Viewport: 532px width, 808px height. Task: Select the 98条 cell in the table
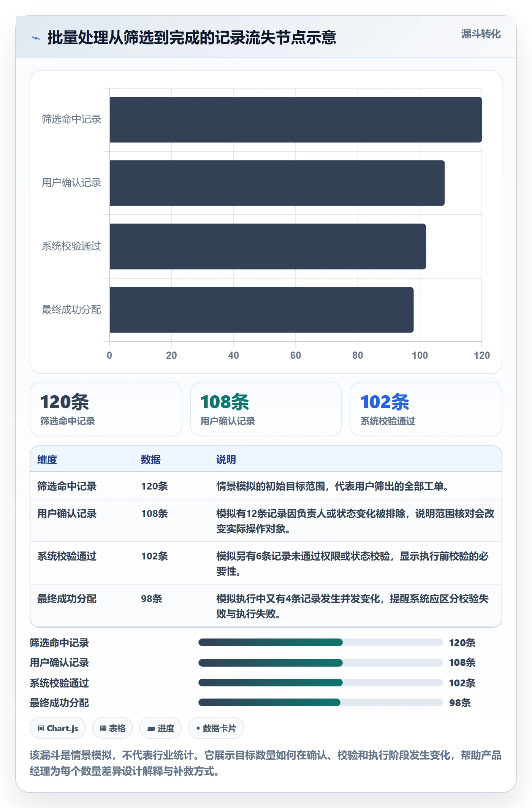152,599
